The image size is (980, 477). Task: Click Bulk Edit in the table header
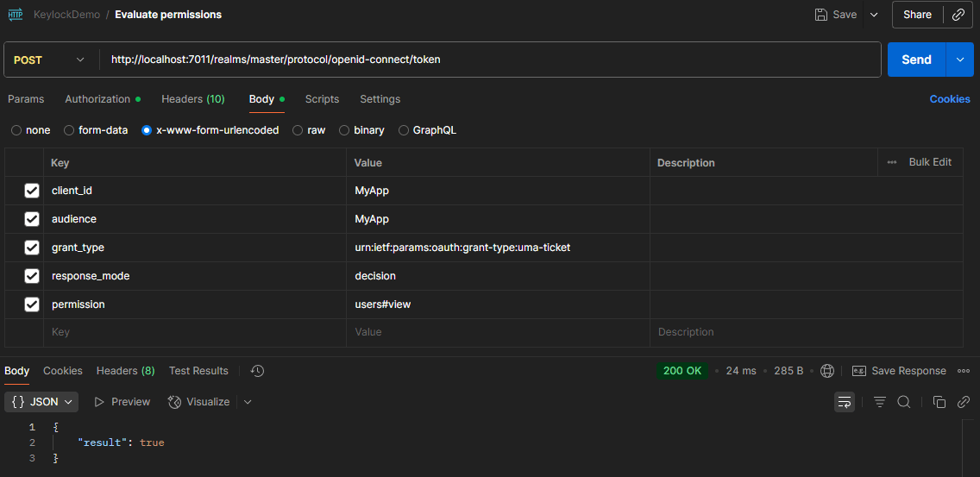pyautogui.click(x=930, y=162)
